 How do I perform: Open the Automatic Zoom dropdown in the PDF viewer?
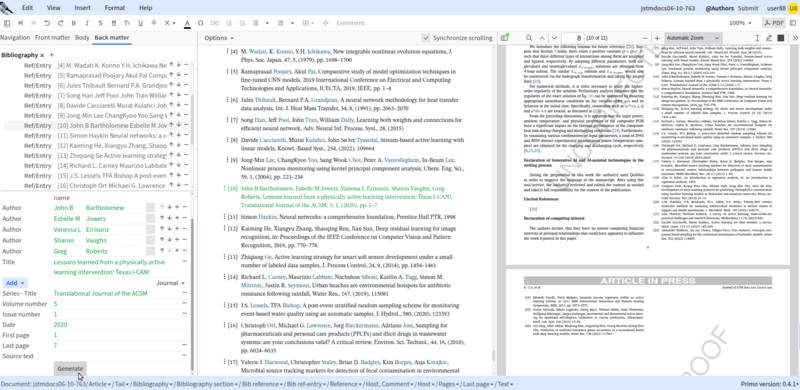(x=693, y=38)
